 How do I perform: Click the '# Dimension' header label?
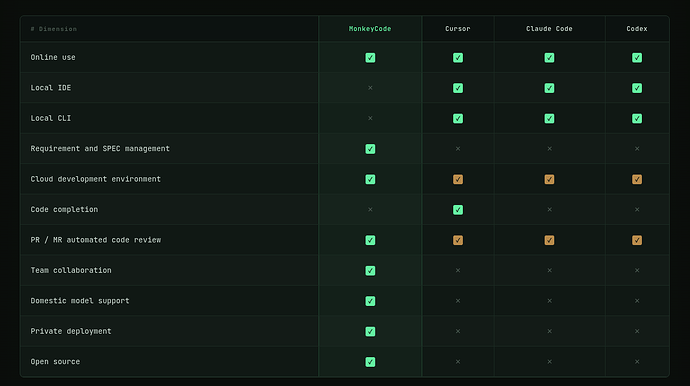tap(54, 29)
